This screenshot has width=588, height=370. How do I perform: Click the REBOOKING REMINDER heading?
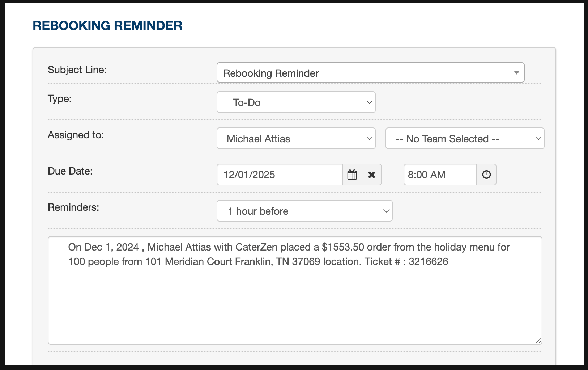(x=107, y=26)
